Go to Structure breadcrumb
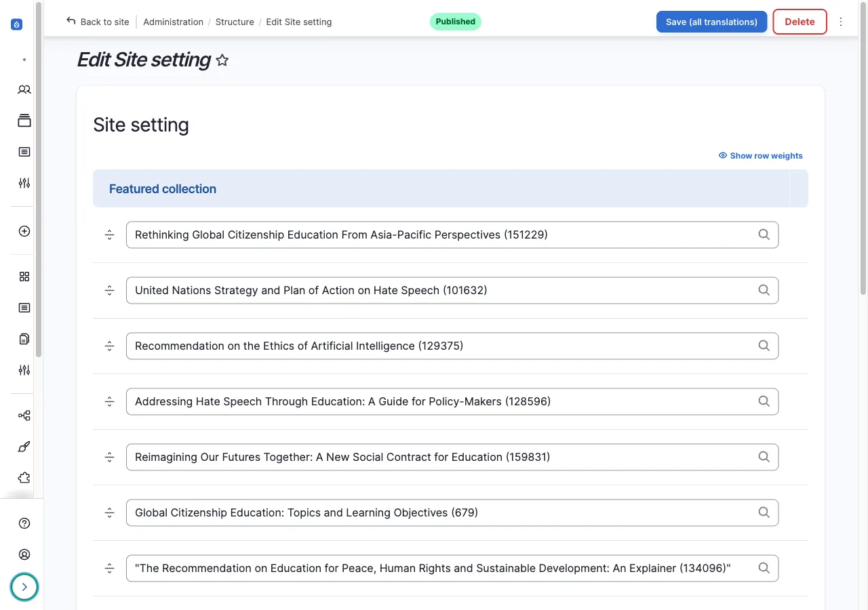 (235, 22)
